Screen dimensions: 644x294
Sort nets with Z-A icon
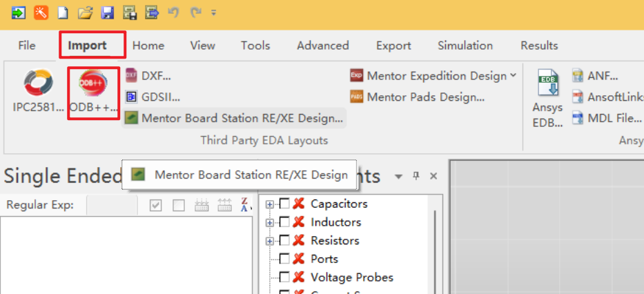coord(245,205)
